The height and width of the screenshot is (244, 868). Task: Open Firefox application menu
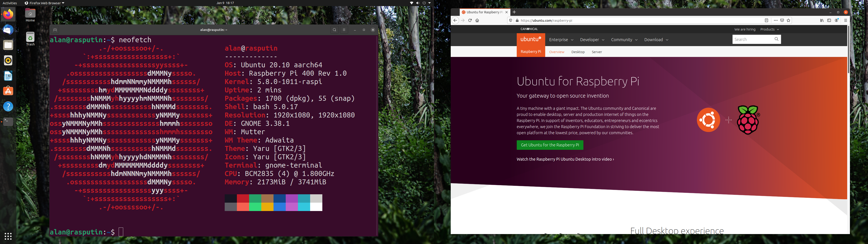(x=845, y=21)
